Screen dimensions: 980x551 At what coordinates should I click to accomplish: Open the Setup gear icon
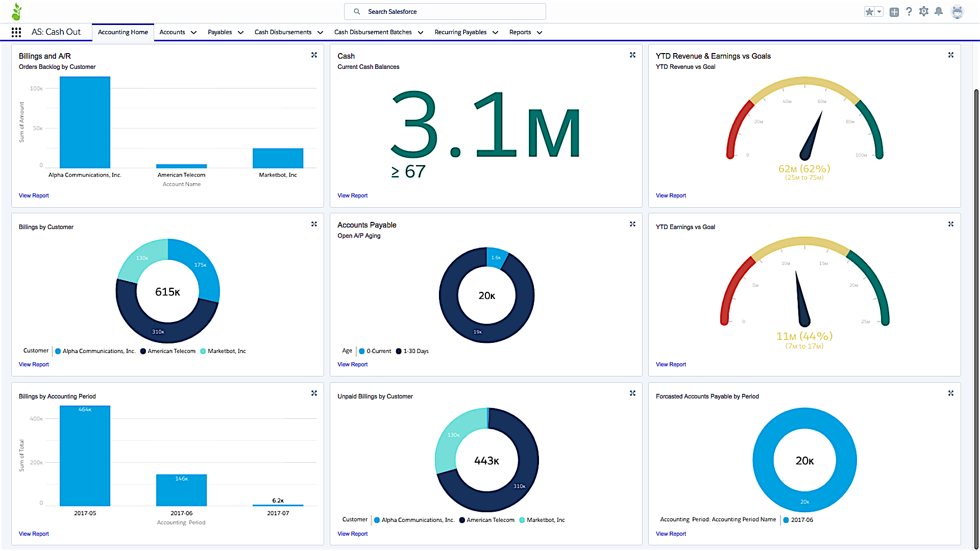pos(924,11)
